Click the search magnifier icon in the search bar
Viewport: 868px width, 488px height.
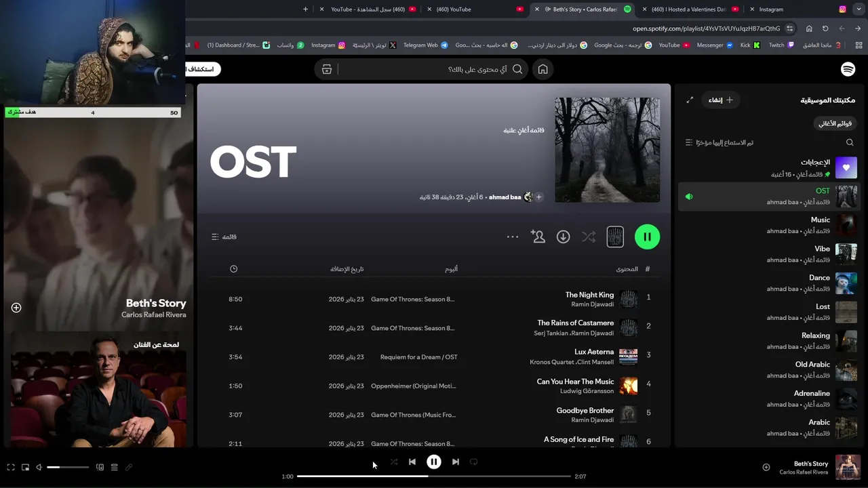pyautogui.click(x=517, y=69)
